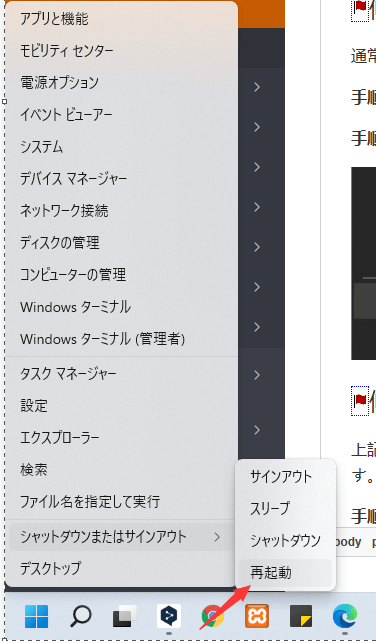
Task: Select 検索 in the menu
Action: [121, 470]
